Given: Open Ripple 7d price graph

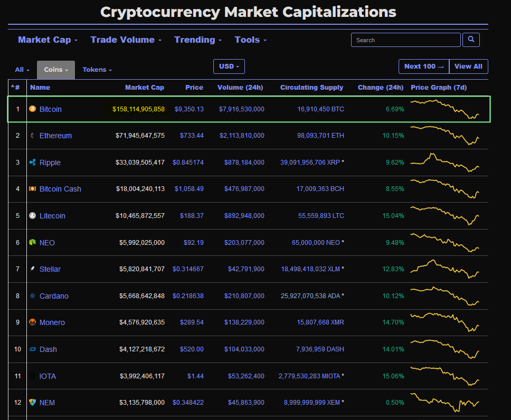Looking at the screenshot, I should tap(445, 163).
